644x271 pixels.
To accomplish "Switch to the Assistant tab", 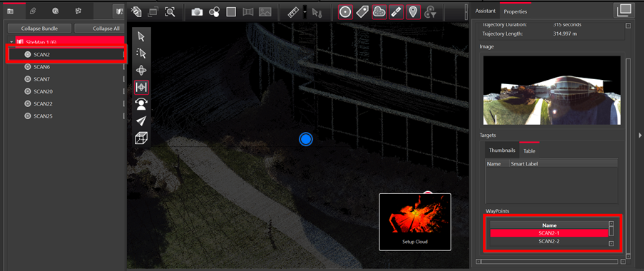I will tap(485, 11).
